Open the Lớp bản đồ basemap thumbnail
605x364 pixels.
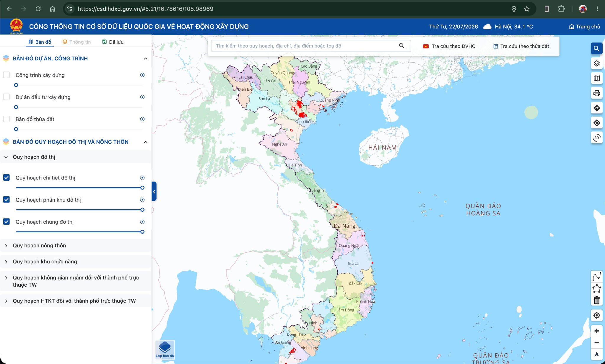tap(165, 350)
